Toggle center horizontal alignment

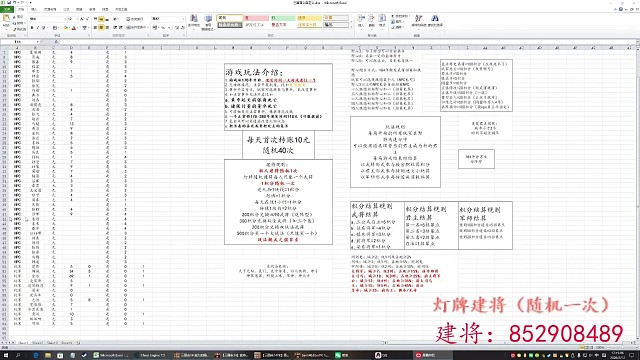[x=101, y=28]
